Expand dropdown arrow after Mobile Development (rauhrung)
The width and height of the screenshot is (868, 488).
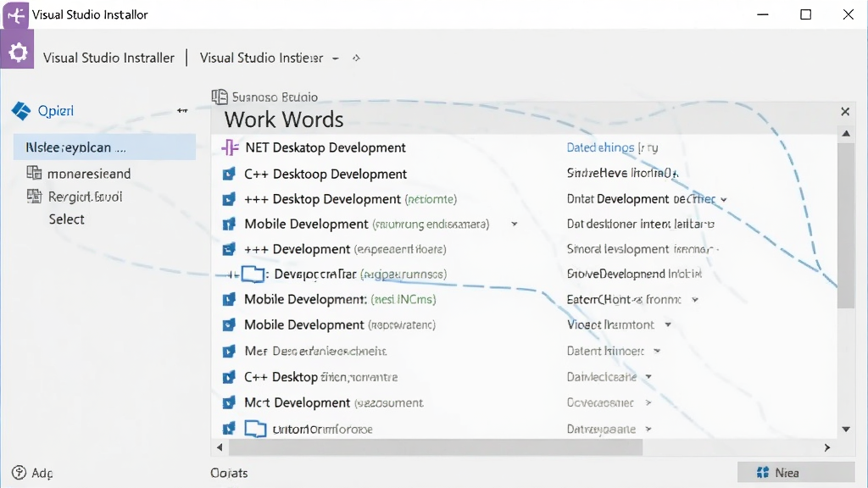click(515, 224)
